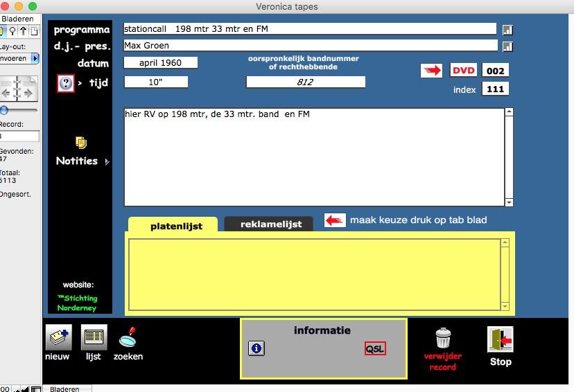Click the red arrow left of DVD

pos(431,71)
